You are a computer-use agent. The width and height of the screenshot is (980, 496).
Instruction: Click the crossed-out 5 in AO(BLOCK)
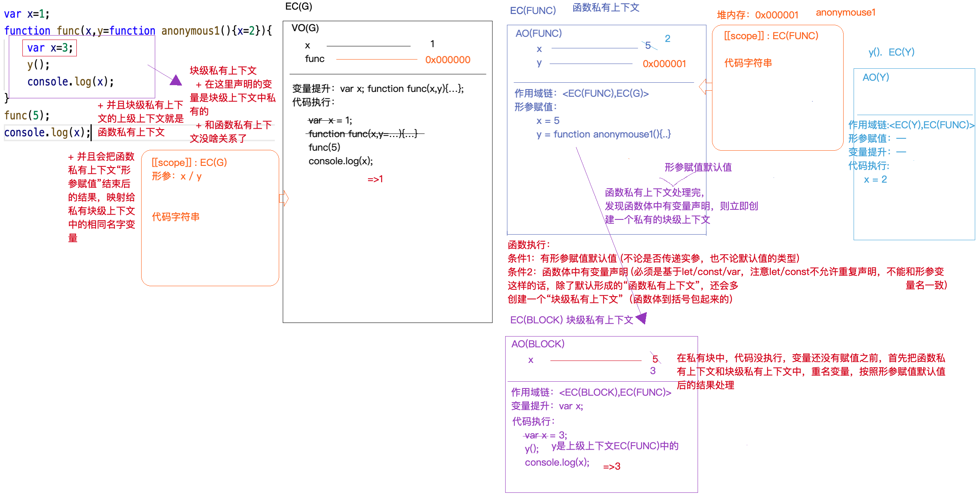(655, 359)
